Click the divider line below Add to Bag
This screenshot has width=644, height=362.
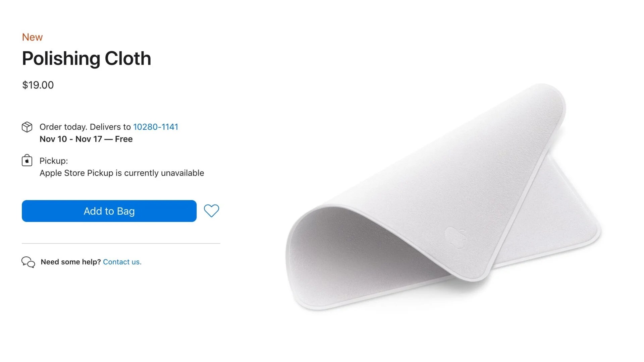121,243
